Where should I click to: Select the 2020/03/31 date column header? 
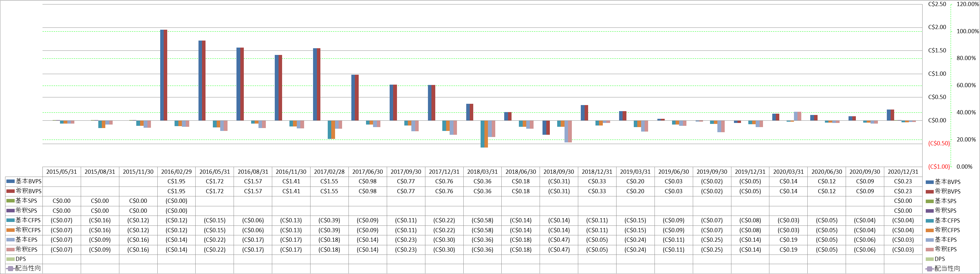pyautogui.click(x=788, y=172)
